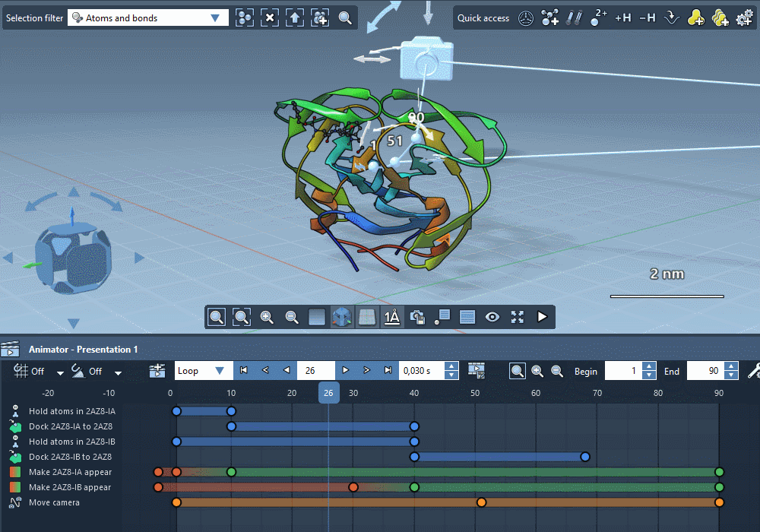Select the Dock 2AZ8-IA to 2AZ8 track
Screen dimensions: 760x532
click(70, 426)
